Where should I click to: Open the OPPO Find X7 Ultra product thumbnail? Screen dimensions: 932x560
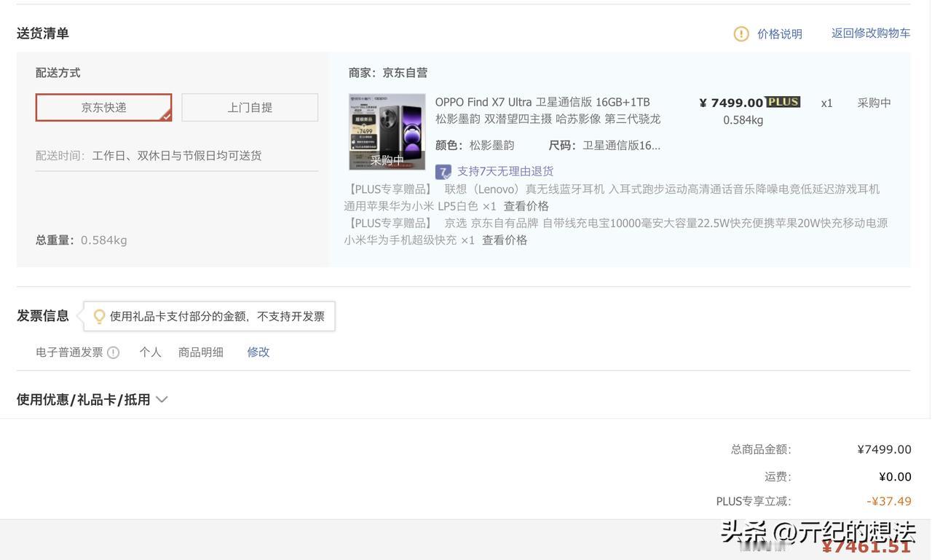tap(387, 132)
